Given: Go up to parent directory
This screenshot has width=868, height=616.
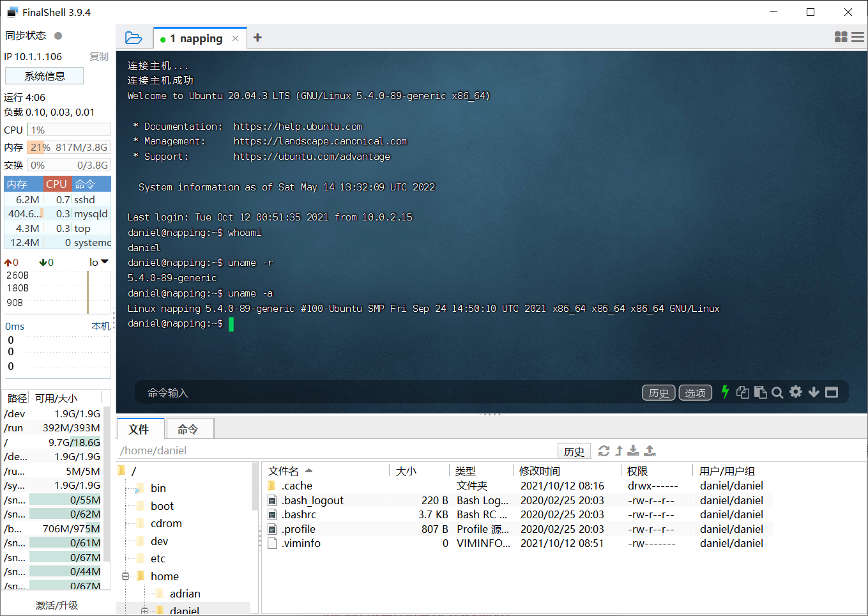Looking at the screenshot, I should pos(619,451).
